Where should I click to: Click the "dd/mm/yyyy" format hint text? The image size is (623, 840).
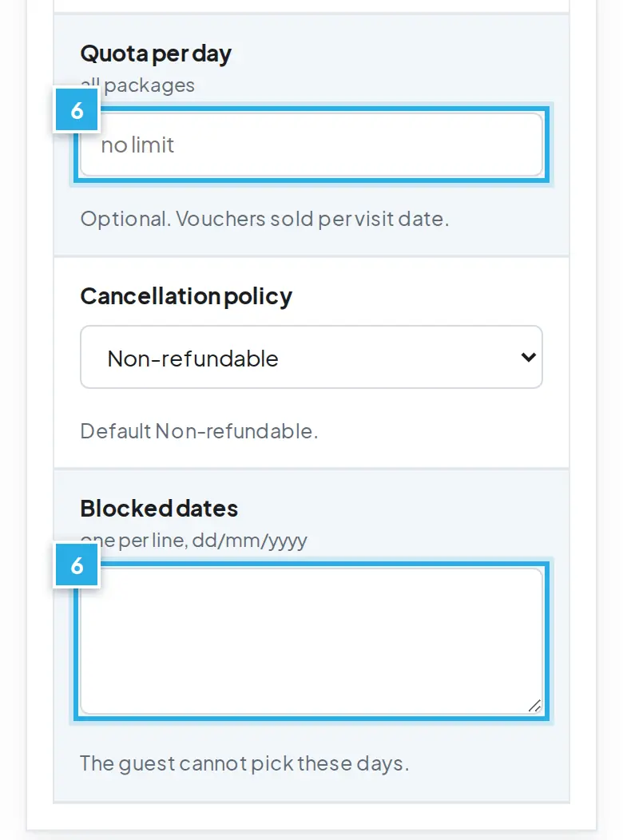coord(249,541)
